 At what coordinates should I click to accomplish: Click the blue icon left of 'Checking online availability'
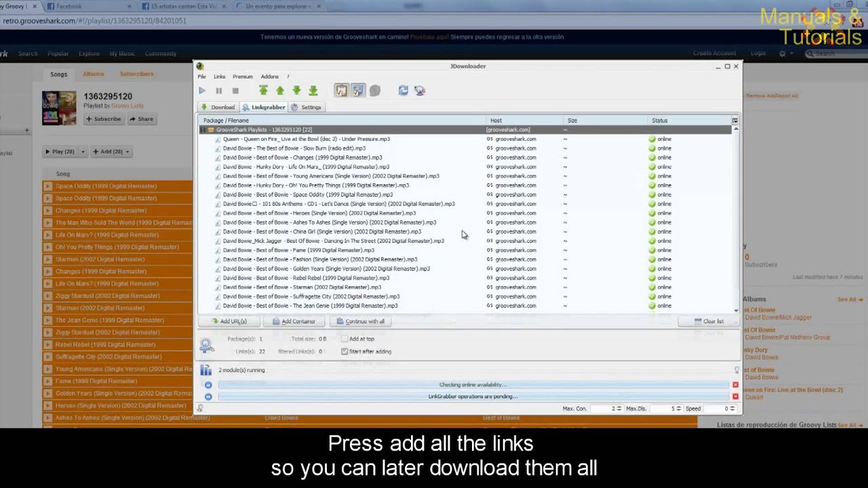(x=208, y=385)
